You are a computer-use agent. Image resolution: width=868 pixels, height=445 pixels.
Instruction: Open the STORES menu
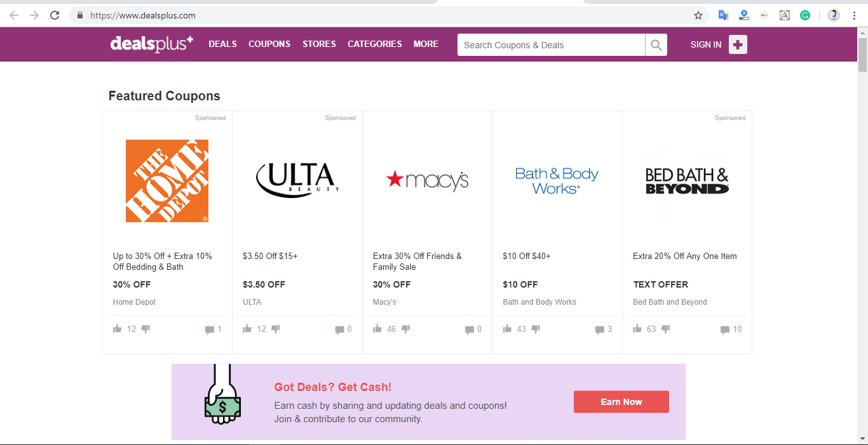click(319, 44)
